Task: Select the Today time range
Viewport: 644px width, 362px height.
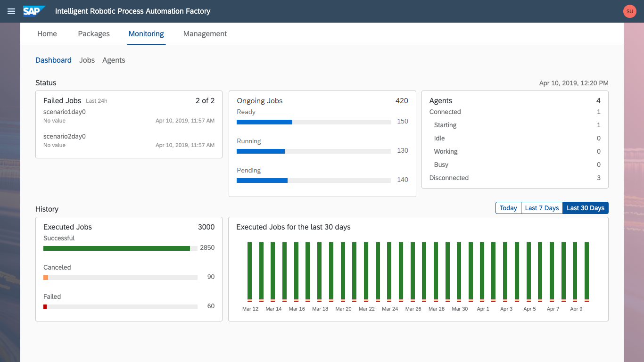Action: (x=508, y=208)
